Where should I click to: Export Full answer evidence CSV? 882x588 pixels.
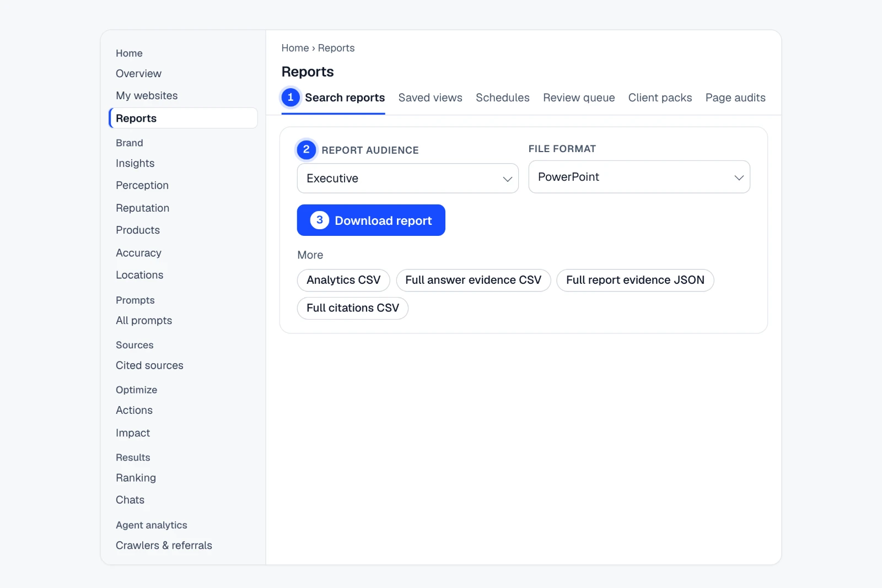click(474, 280)
